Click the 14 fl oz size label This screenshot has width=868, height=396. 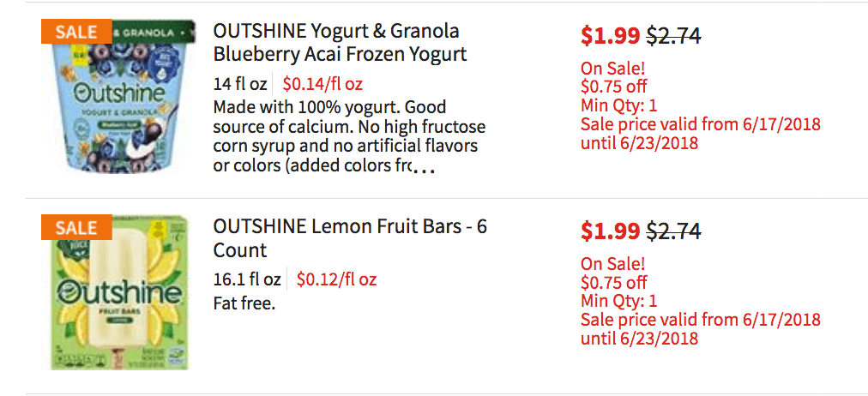pos(239,85)
